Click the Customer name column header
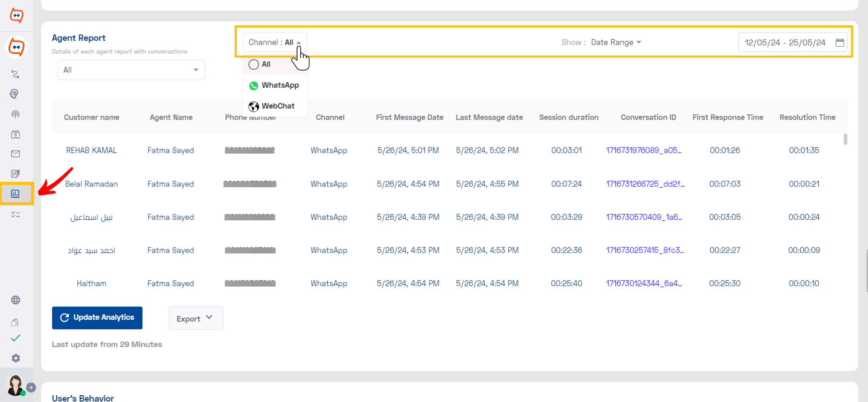Image resolution: width=868 pixels, height=402 pixels. 92,117
